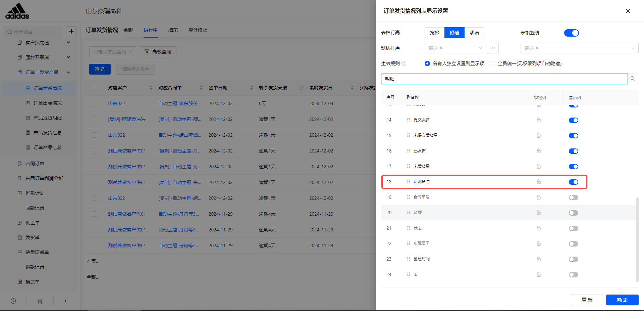Viewport: 644px width, 311px height.
Task: Click 清除筛选条件 button
Action: tap(136, 69)
